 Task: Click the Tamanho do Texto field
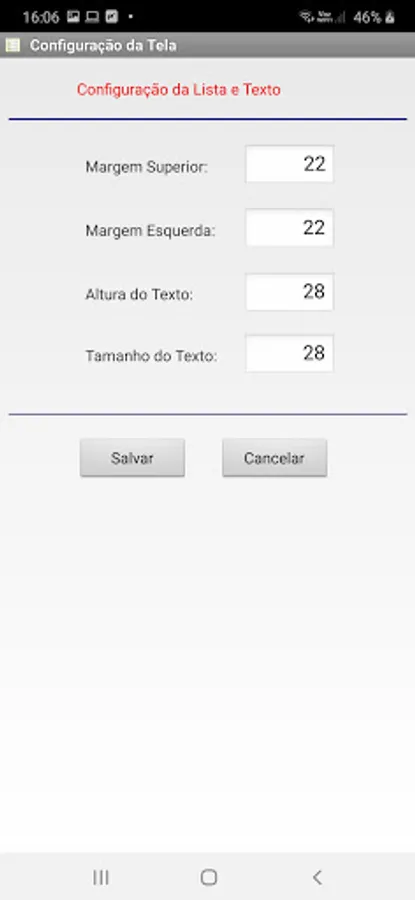289,353
